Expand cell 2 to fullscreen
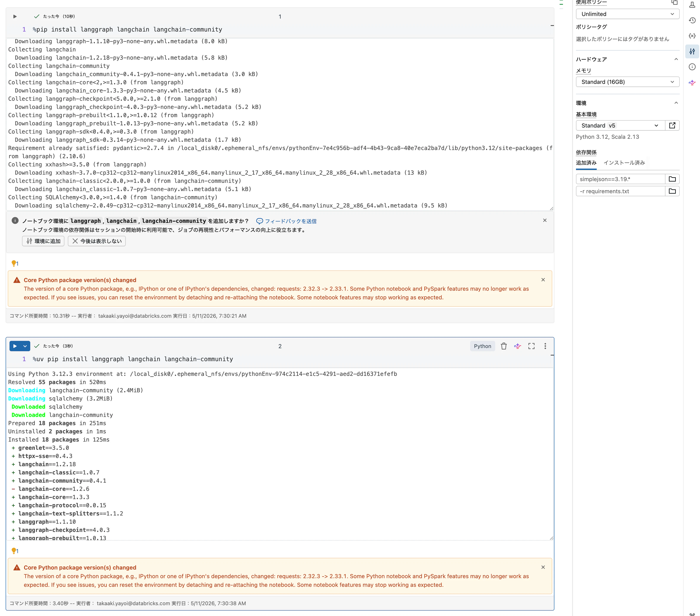 click(531, 346)
